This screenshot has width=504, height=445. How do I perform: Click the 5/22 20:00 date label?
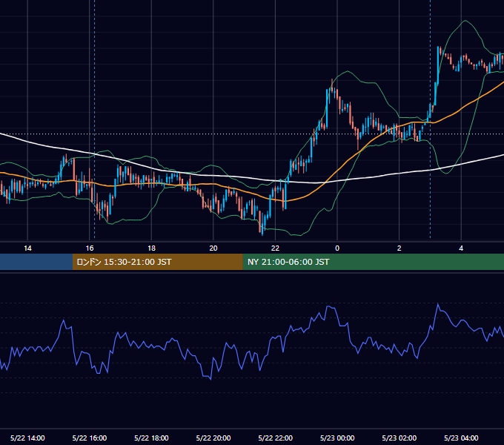click(x=213, y=438)
